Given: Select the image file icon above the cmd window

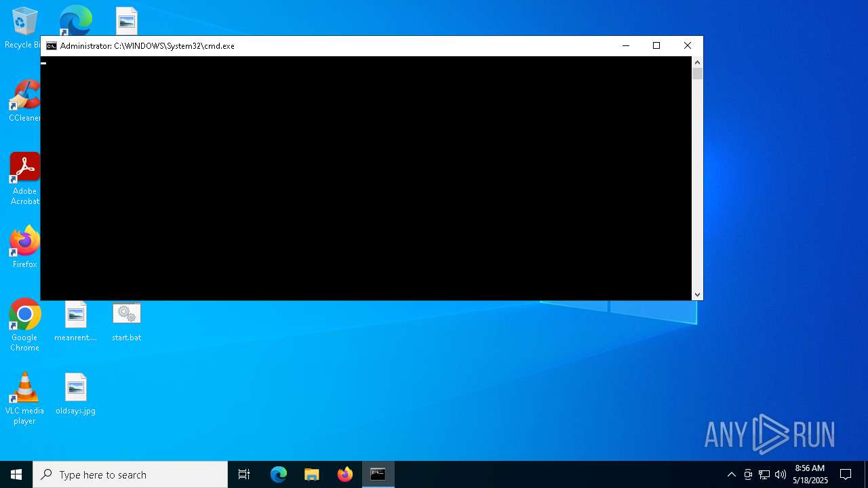Looking at the screenshot, I should click(x=127, y=21).
